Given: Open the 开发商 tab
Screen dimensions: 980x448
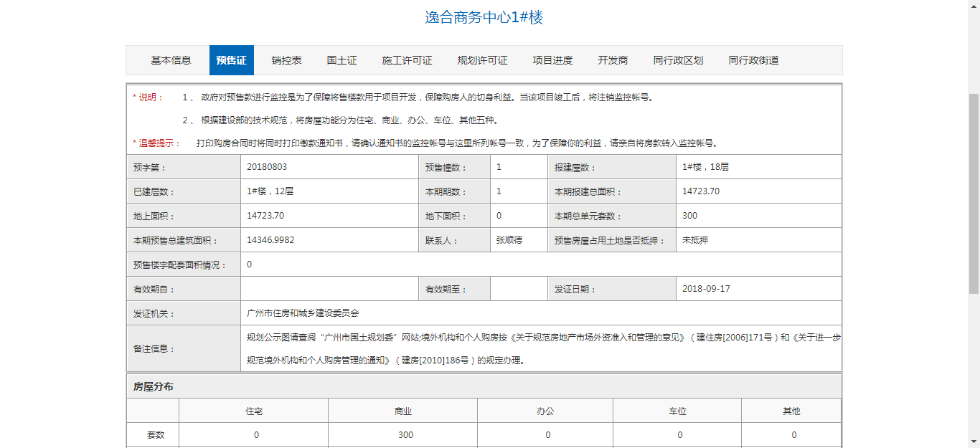Looking at the screenshot, I should click(613, 60).
